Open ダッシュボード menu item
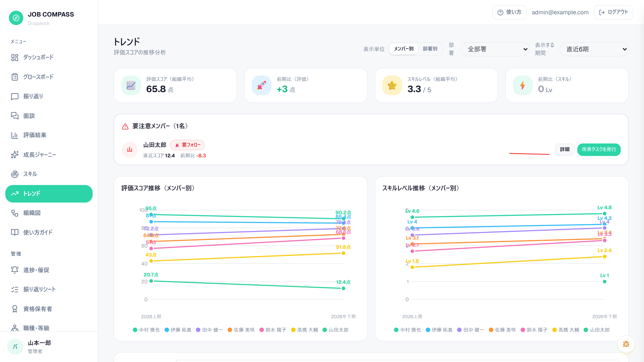Screen dimensions: 644x362 [49, 57]
